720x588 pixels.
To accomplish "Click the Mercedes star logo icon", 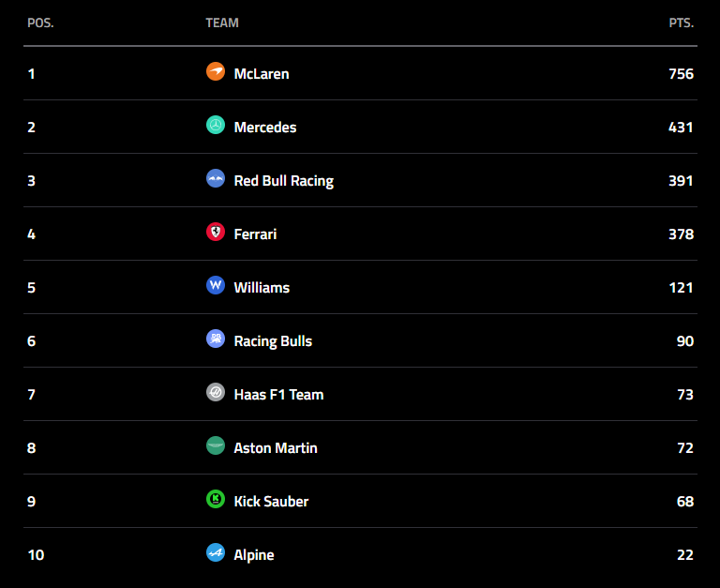I will click(216, 126).
